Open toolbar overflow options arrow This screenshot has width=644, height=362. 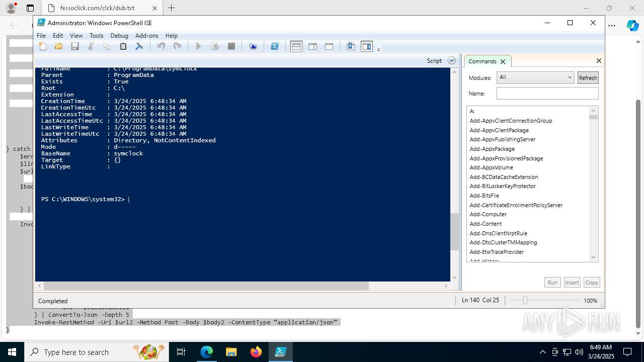378,49
